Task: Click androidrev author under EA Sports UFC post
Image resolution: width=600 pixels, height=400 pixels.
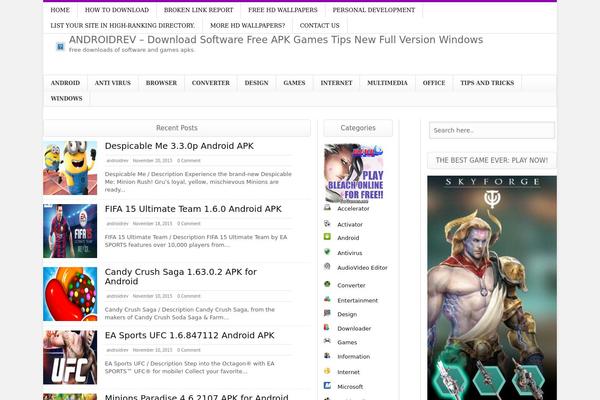Action: coord(117,350)
